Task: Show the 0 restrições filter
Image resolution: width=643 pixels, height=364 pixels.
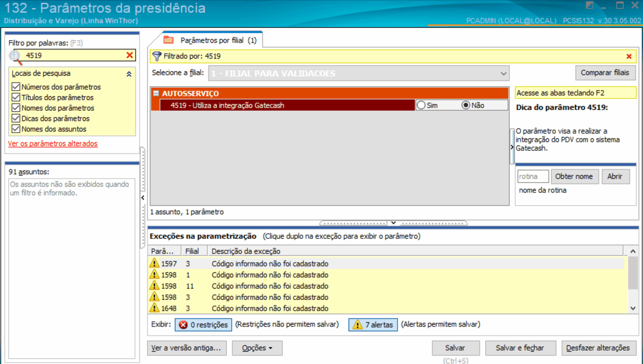Action: tap(204, 325)
